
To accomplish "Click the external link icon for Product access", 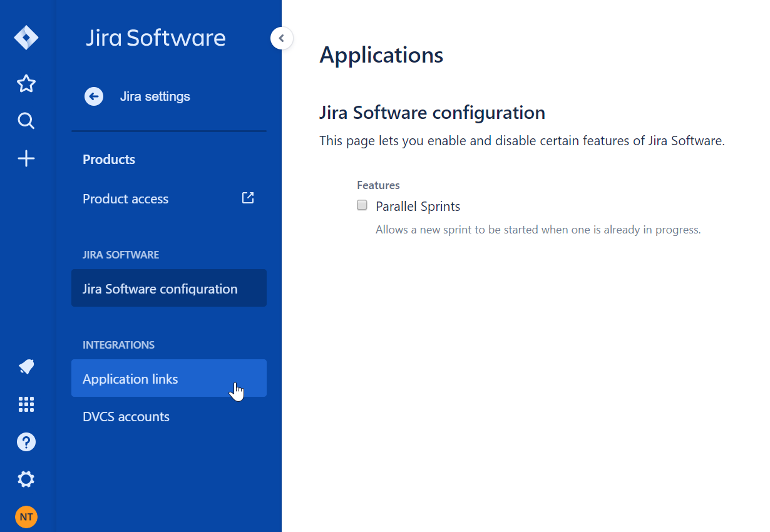I will (x=248, y=198).
